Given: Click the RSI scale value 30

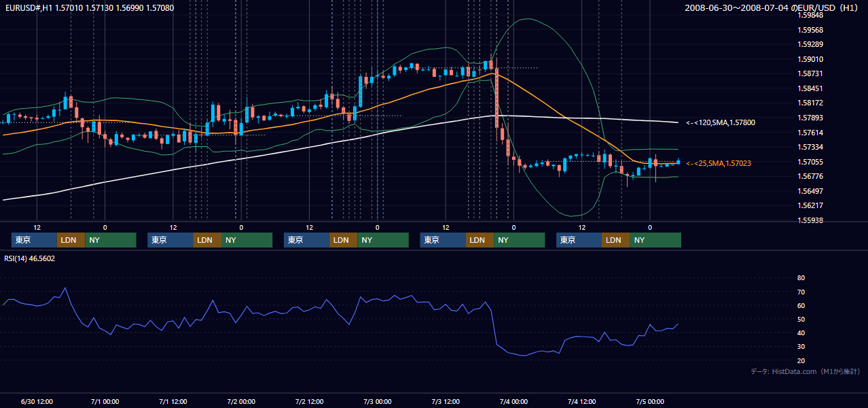Looking at the screenshot, I should point(801,347).
